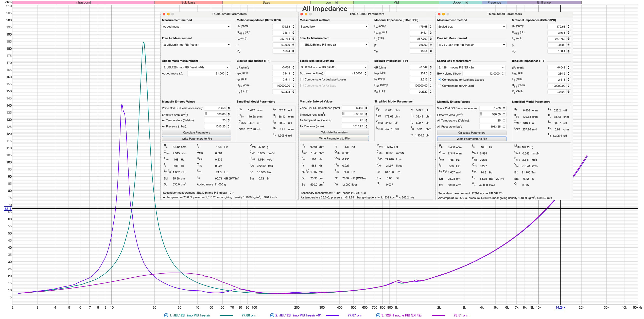Open Sealed Box Measurement dropdown in right window
This screenshot has width=644, height=319.
coord(471,67)
